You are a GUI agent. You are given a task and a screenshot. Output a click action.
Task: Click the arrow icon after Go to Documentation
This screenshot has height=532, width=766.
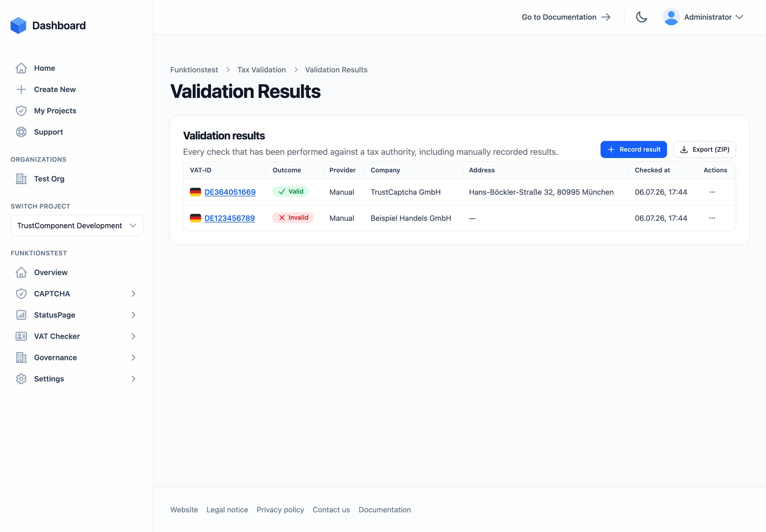606,17
